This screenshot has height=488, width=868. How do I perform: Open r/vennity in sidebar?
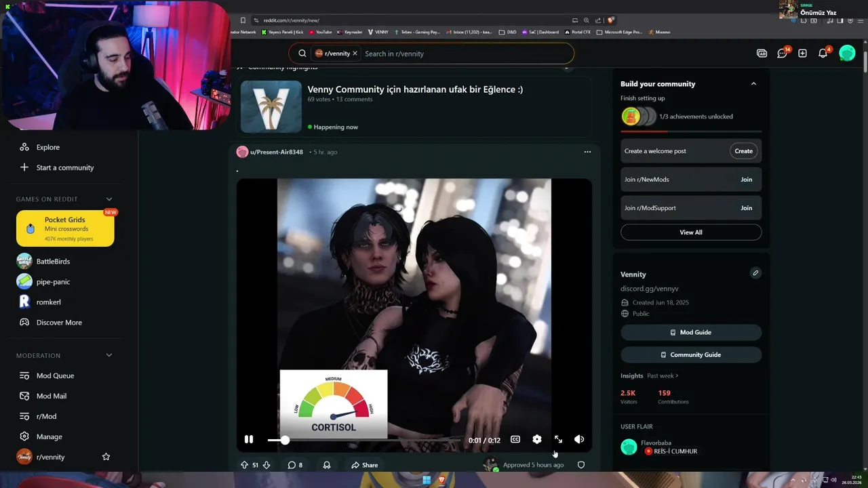[50, 457]
